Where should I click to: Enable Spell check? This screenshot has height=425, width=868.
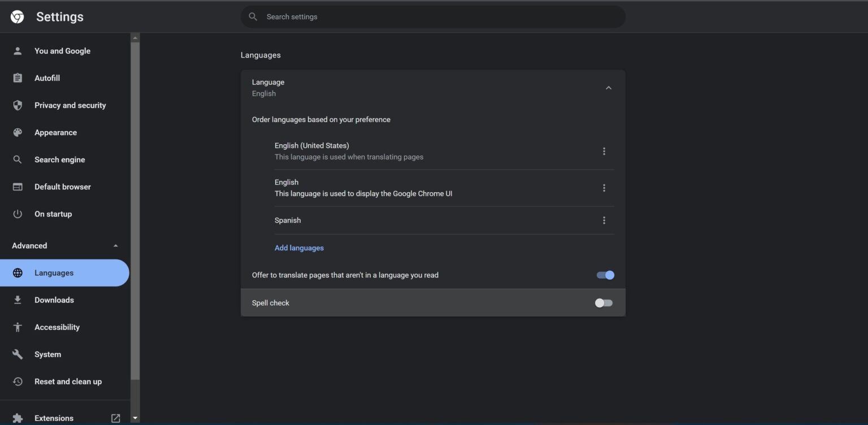(x=603, y=302)
